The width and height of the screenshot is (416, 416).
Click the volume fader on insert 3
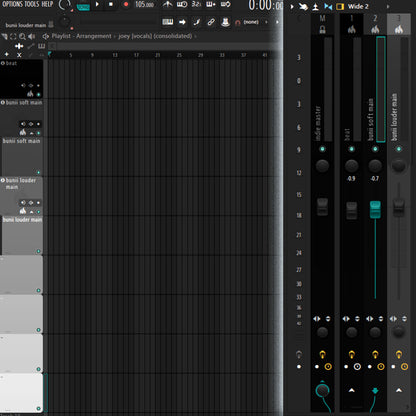[399, 207]
